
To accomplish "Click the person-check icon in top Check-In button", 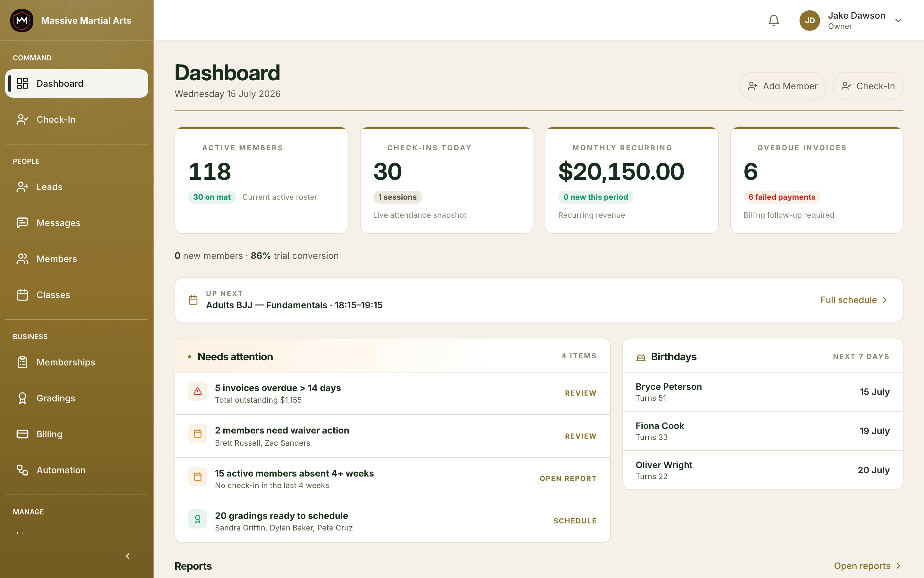I will point(846,86).
